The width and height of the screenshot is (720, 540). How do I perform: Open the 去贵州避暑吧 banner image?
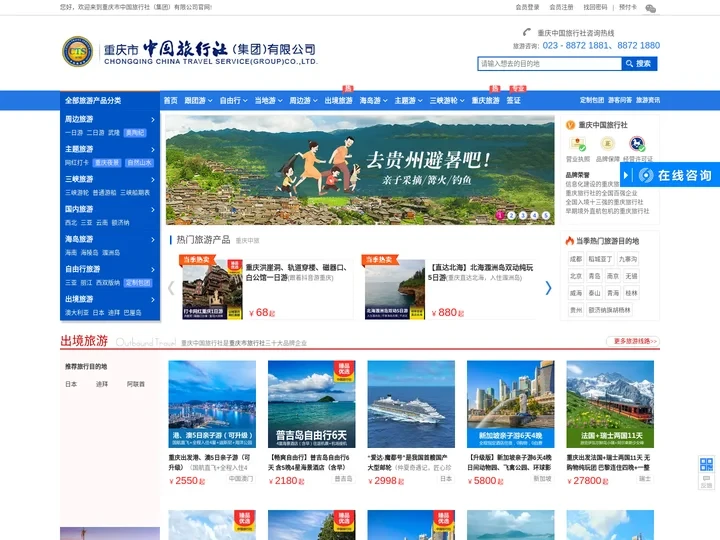pyautogui.click(x=360, y=170)
